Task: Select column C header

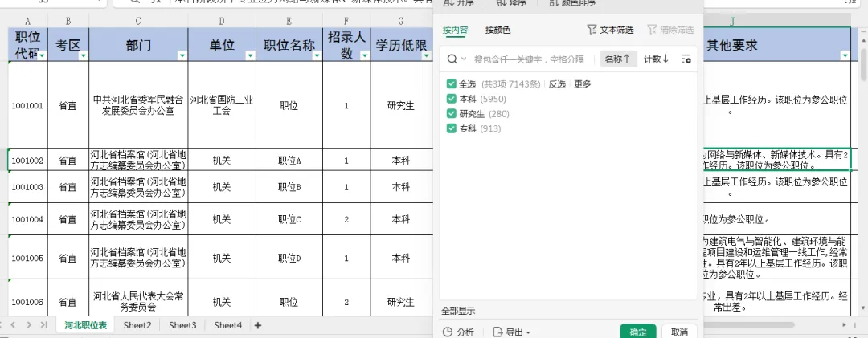Action: [x=138, y=22]
